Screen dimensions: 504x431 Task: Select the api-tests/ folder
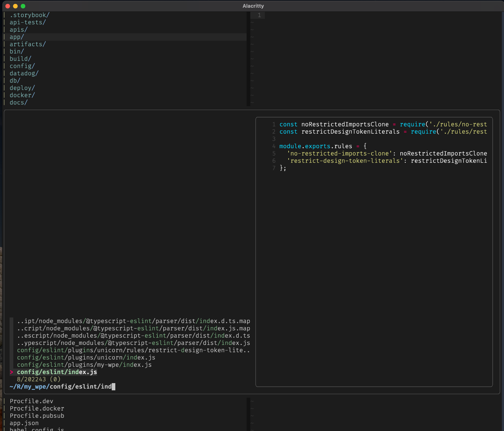(28, 22)
